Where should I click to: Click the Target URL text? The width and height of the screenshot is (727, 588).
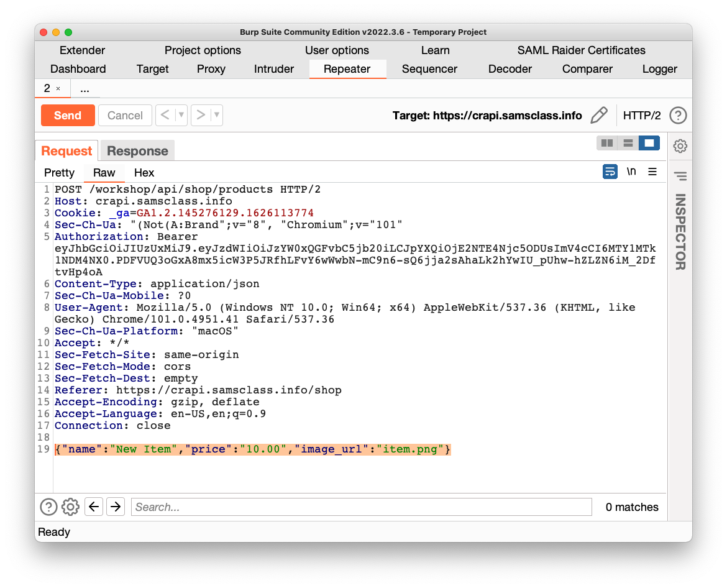tap(487, 116)
